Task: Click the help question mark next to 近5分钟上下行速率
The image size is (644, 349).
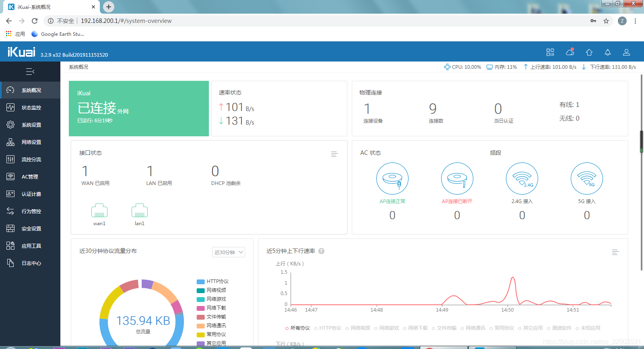Action: point(321,251)
